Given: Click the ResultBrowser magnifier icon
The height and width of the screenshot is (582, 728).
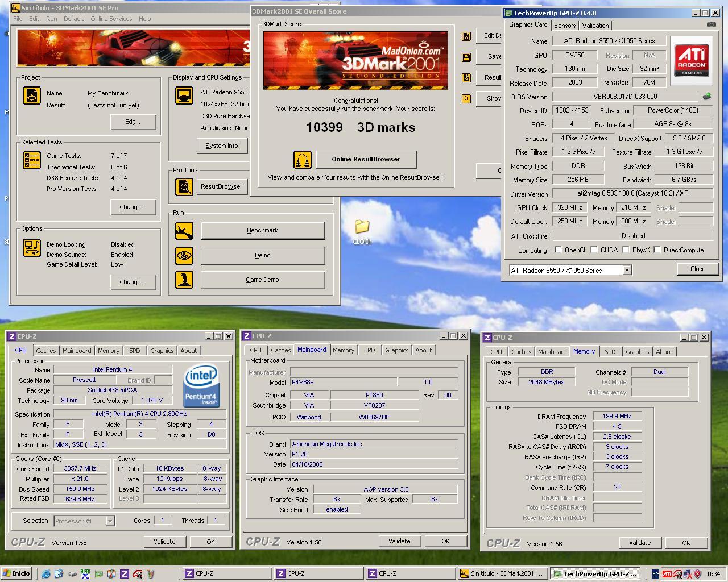Looking at the screenshot, I should [x=184, y=186].
